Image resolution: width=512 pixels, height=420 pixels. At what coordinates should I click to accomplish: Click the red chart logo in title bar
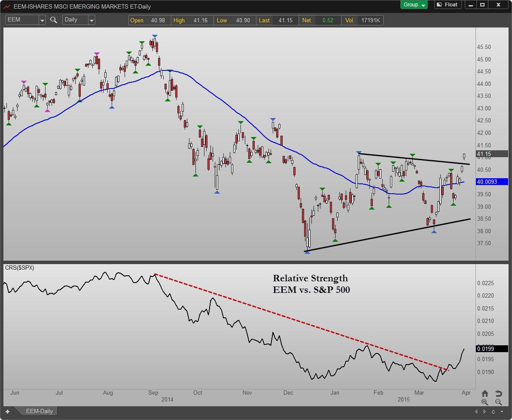6,6
